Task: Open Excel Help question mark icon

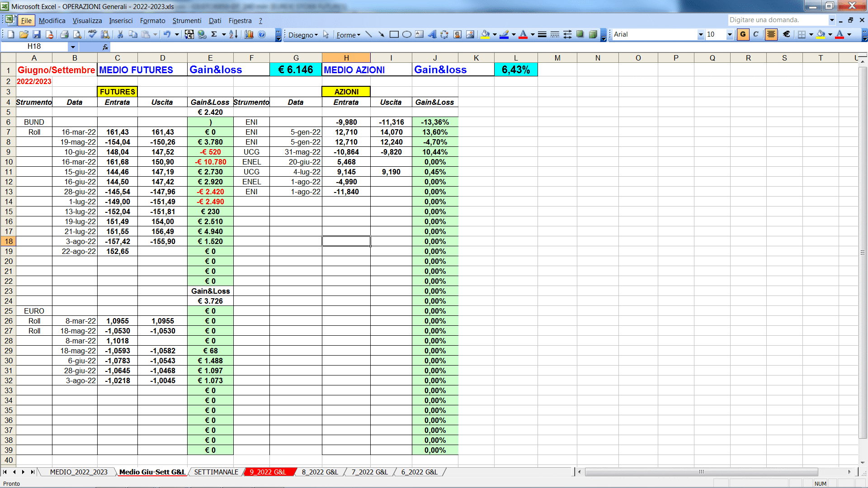Action: click(262, 34)
